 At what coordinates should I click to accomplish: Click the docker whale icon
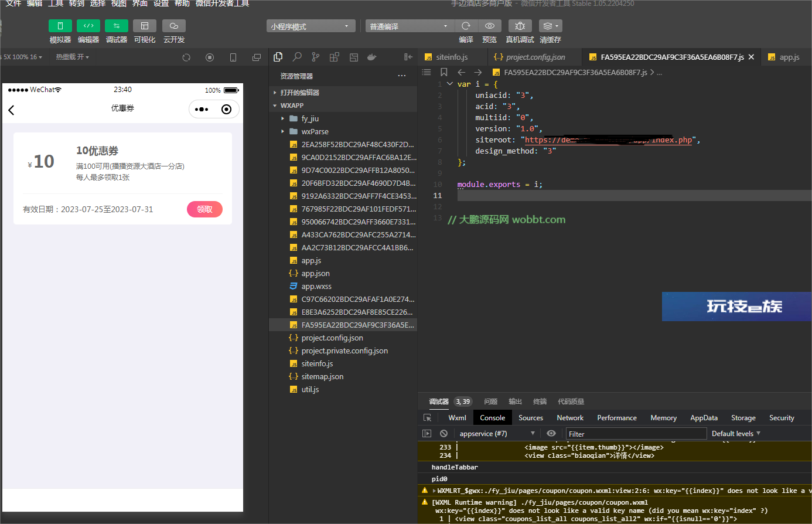click(372, 57)
